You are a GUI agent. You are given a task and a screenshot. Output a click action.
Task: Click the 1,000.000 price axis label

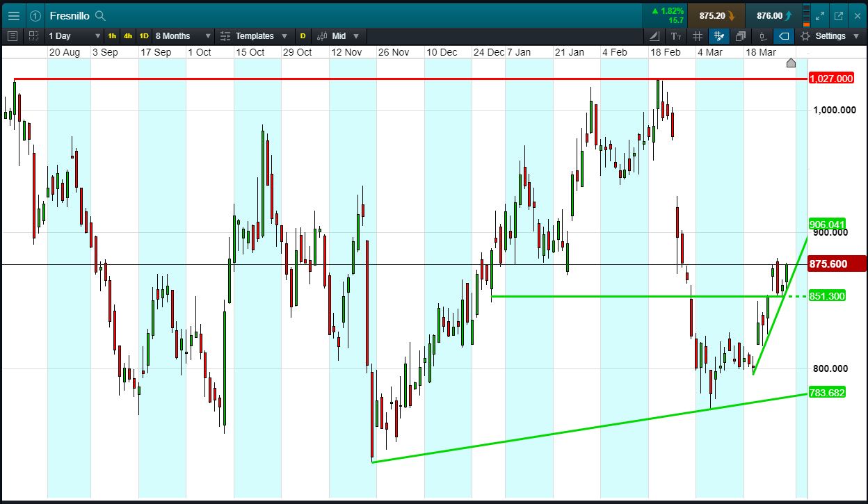pos(834,110)
